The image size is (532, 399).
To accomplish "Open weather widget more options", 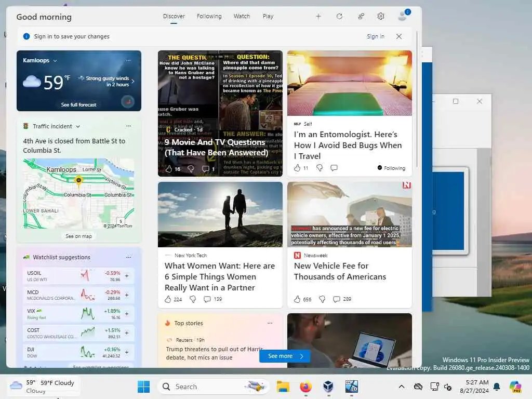I will (x=128, y=60).
